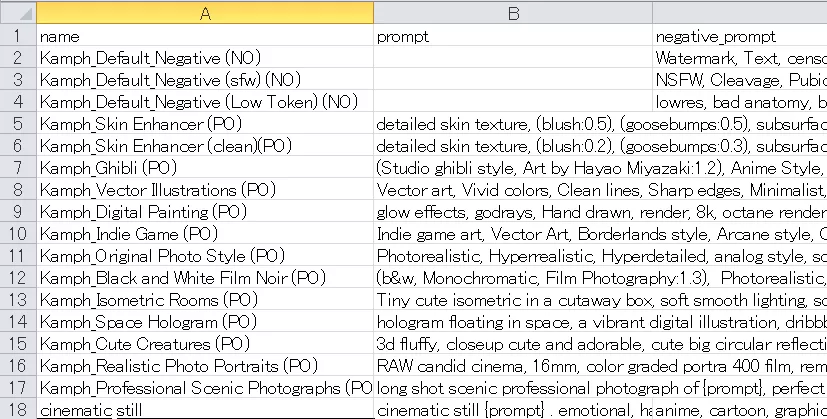
Task: Select cell Kamph_Isometric Rooms (PO)
Action: click(x=205, y=300)
